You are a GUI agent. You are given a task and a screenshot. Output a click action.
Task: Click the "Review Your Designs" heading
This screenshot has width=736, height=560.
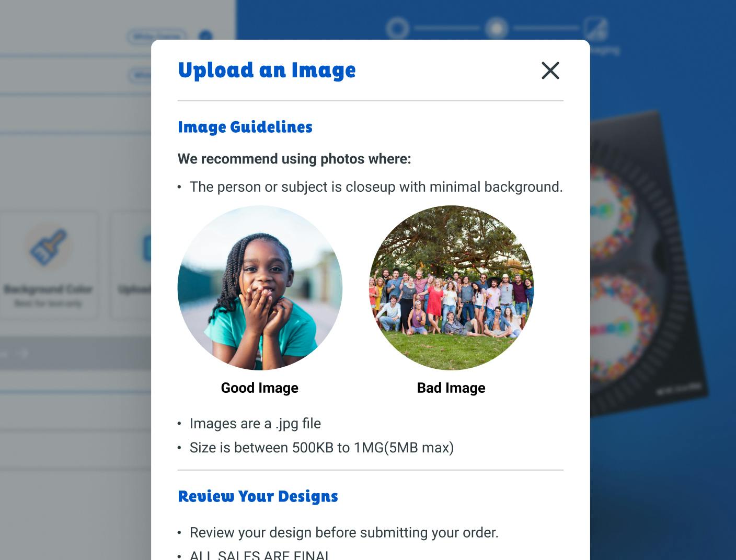click(x=258, y=496)
